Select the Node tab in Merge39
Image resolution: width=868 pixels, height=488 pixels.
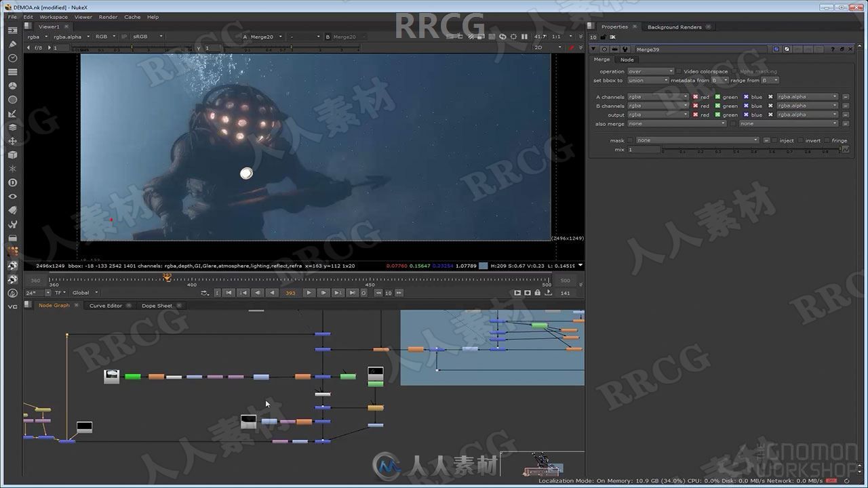pos(627,60)
